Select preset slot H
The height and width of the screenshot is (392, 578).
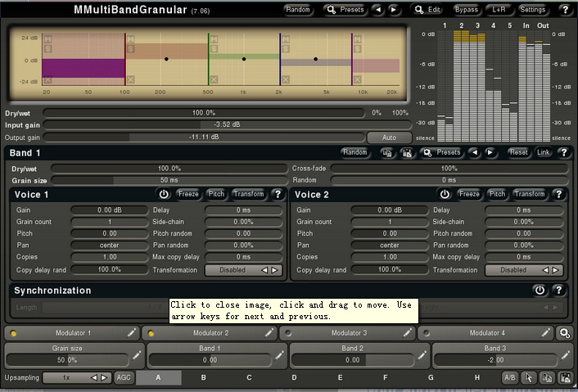[x=477, y=377]
